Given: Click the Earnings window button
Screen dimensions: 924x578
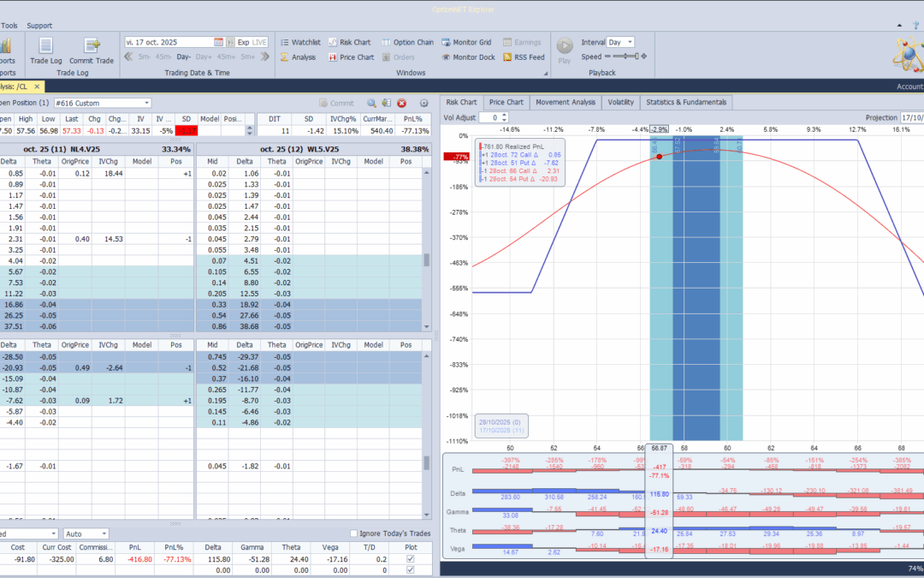Looking at the screenshot, I should (522, 43).
